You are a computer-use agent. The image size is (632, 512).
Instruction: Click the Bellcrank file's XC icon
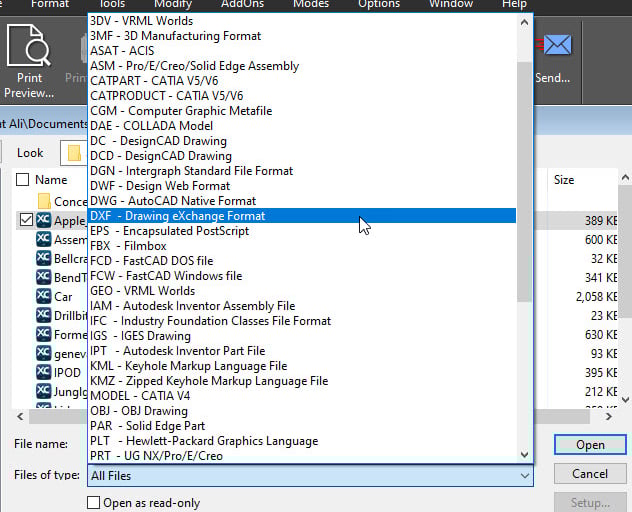click(x=44, y=258)
